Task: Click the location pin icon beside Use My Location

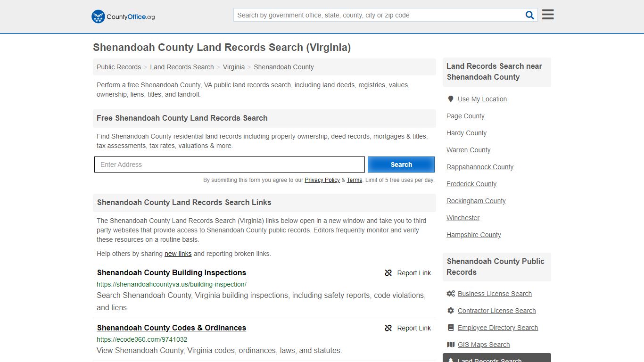Action: pyautogui.click(x=451, y=99)
